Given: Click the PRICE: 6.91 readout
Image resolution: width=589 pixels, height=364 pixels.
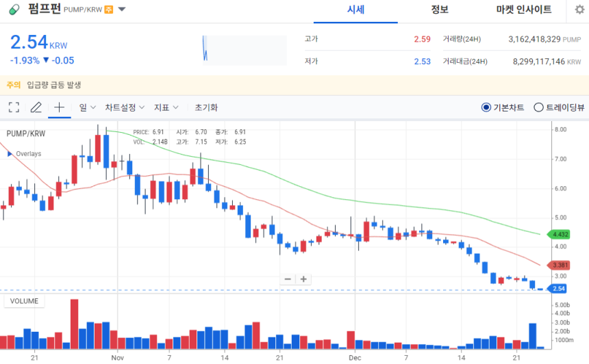Looking at the screenshot, I should point(149,132).
